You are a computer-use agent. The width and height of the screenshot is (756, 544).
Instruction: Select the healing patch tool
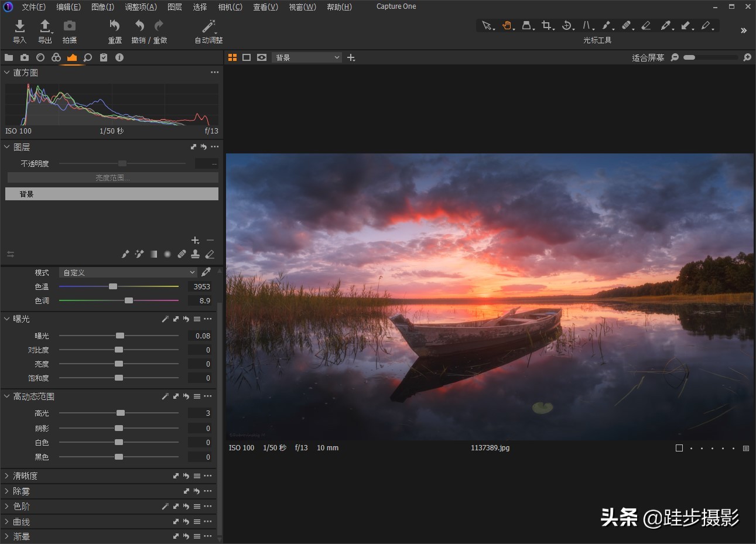tap(627, 26)
